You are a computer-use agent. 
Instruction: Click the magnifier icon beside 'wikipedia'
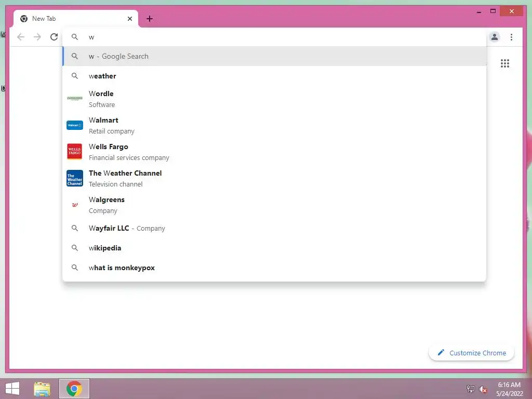click(x=75, y=248)
